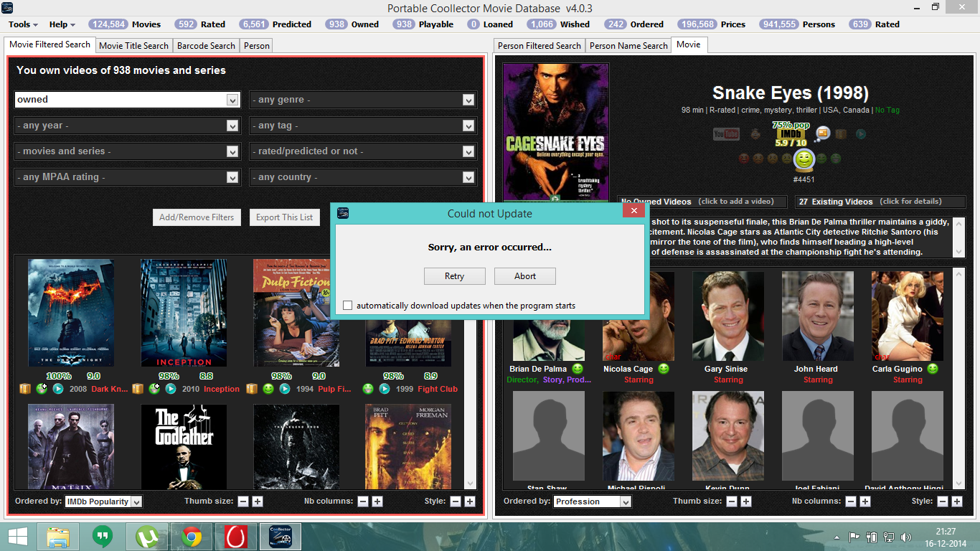Click the Abort button in the error dialog

point(525,276)
